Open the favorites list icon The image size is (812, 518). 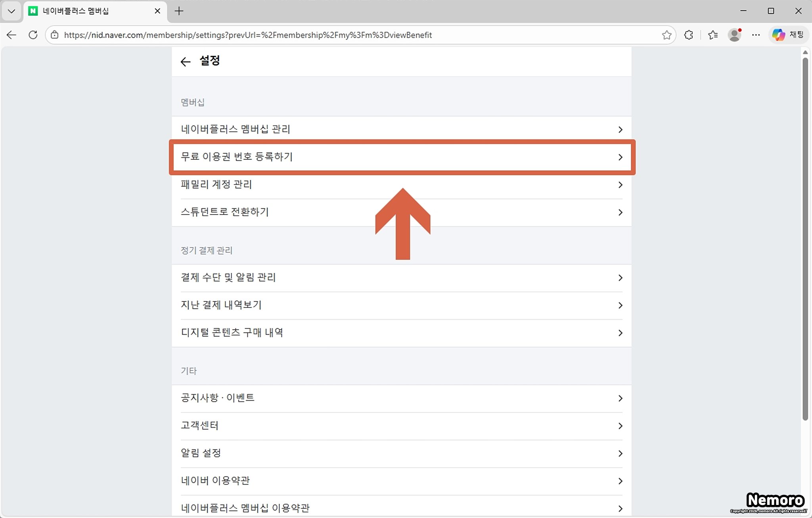pyautogui.click(x=713, y=35)
